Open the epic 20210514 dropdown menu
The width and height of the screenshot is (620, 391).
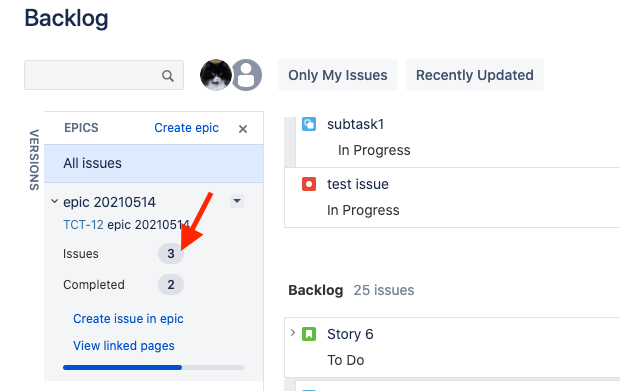[x=237, y=201]
